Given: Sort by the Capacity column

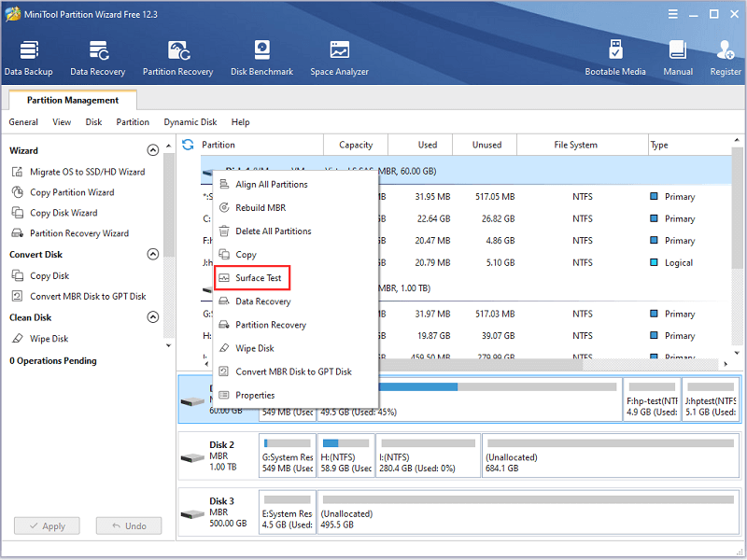Looking at the screenshot, I should click(x=356, y=145).
